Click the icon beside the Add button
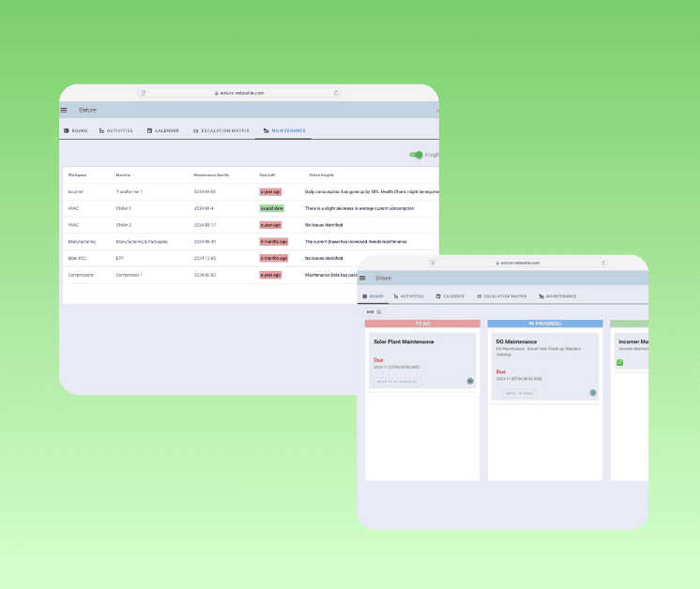700x589 pixels. click(380, 311)
